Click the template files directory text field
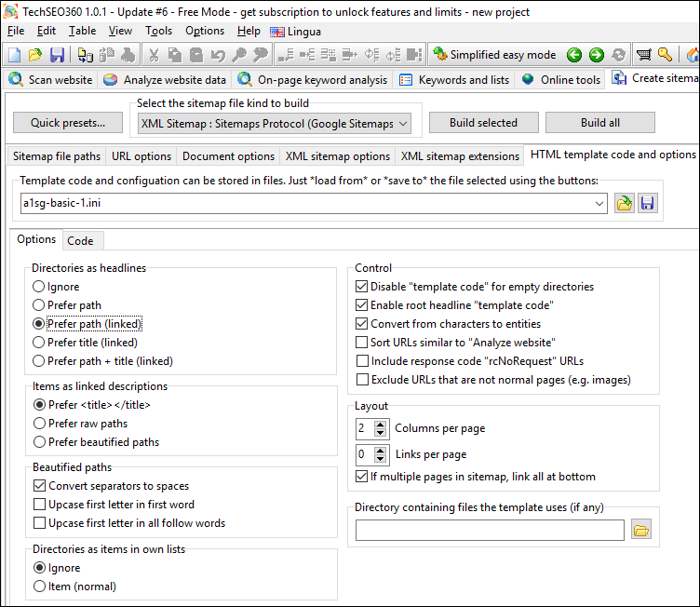Image resolution: width=700 pixels, height=607 pixels. (490, 531)
